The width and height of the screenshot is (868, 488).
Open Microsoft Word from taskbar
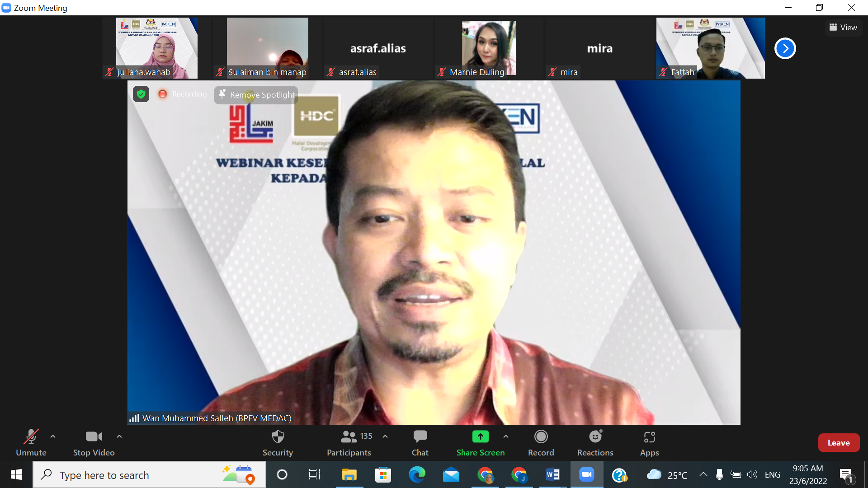click(552, 475)
